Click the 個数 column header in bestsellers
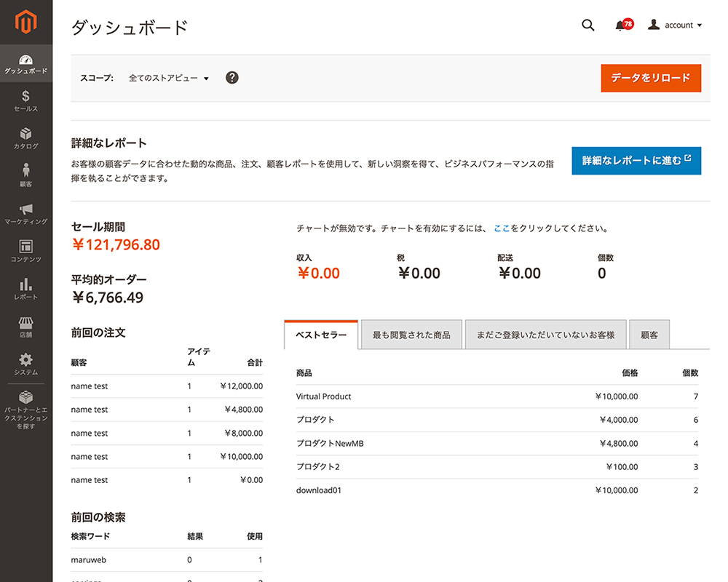The width and height of the screenshot is (728, 582). (690, 372)
